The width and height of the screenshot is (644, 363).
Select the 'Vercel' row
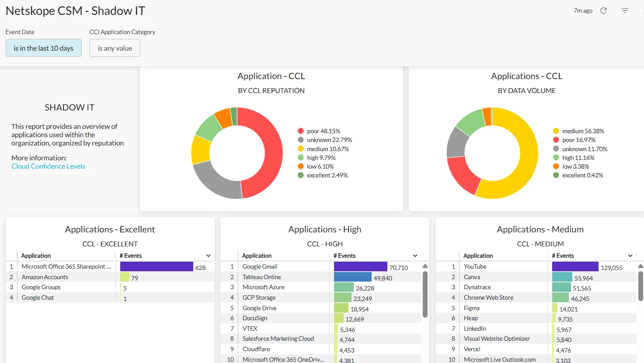pyautogui.click(x=536, y=349)
